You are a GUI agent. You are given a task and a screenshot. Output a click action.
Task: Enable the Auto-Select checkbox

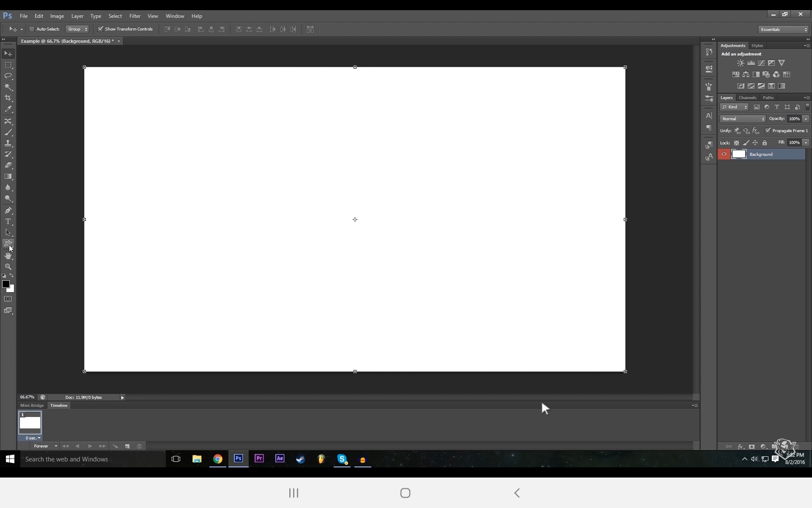click(32, 29)
